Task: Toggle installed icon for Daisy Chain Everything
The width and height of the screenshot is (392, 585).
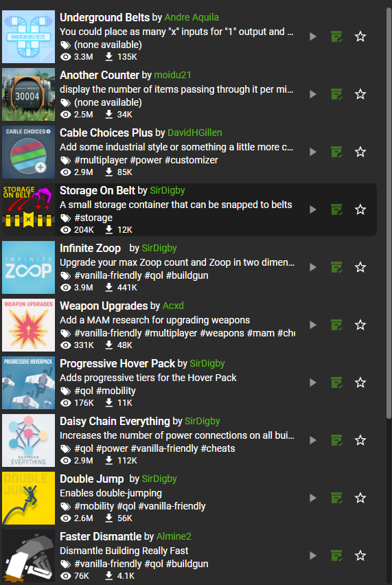Action: (337, 441)
